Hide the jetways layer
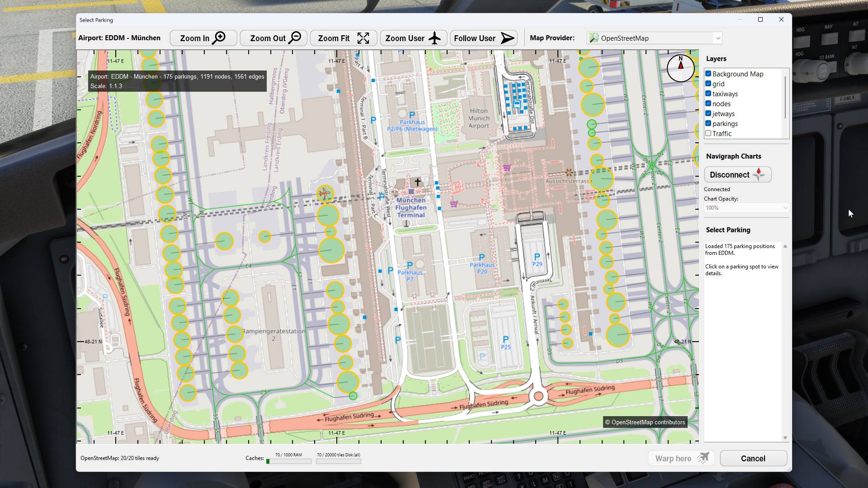The height and width of the screenshot is (488, 868). coord(708,113)
